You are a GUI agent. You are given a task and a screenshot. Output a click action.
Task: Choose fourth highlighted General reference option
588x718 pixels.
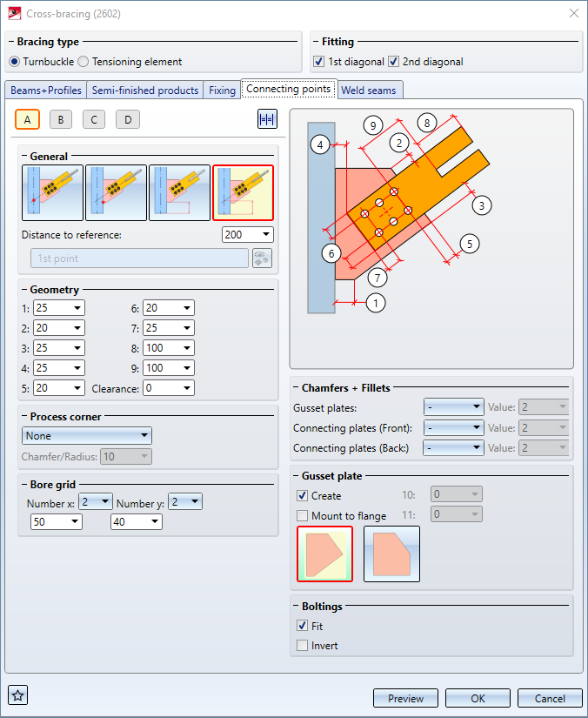click(x=243, y=193)
